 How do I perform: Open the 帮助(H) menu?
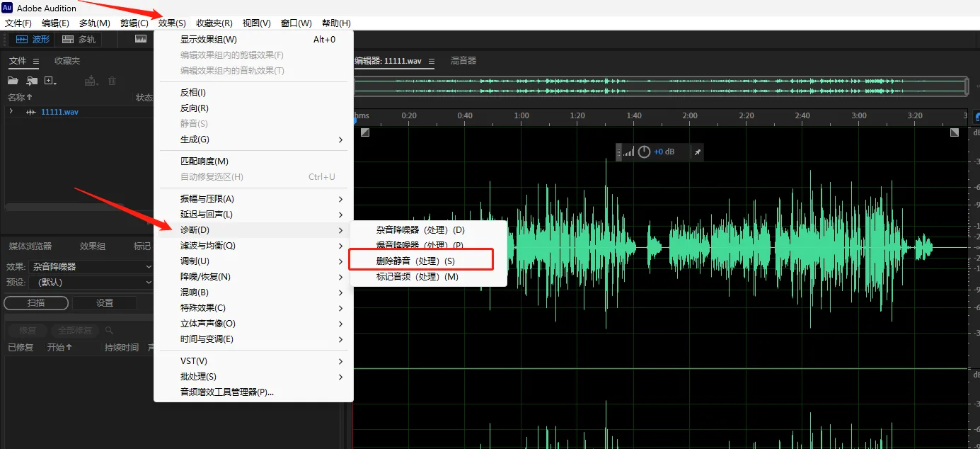point(336,23)
